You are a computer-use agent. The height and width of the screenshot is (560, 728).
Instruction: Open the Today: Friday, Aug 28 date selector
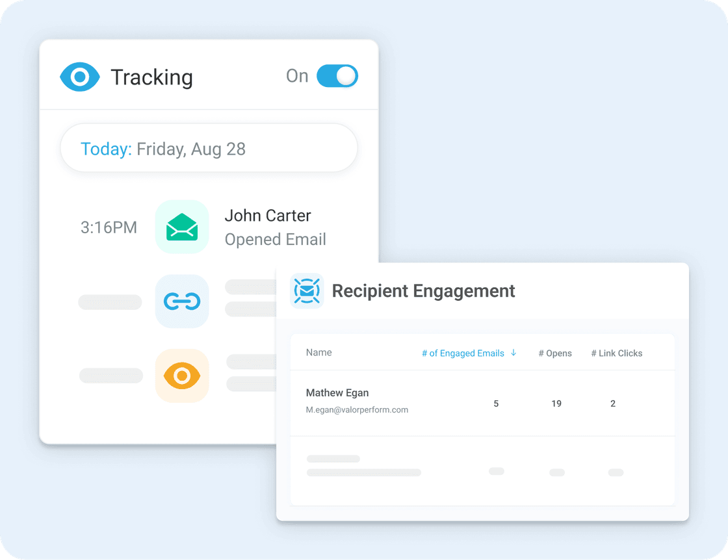coord(209,149)
